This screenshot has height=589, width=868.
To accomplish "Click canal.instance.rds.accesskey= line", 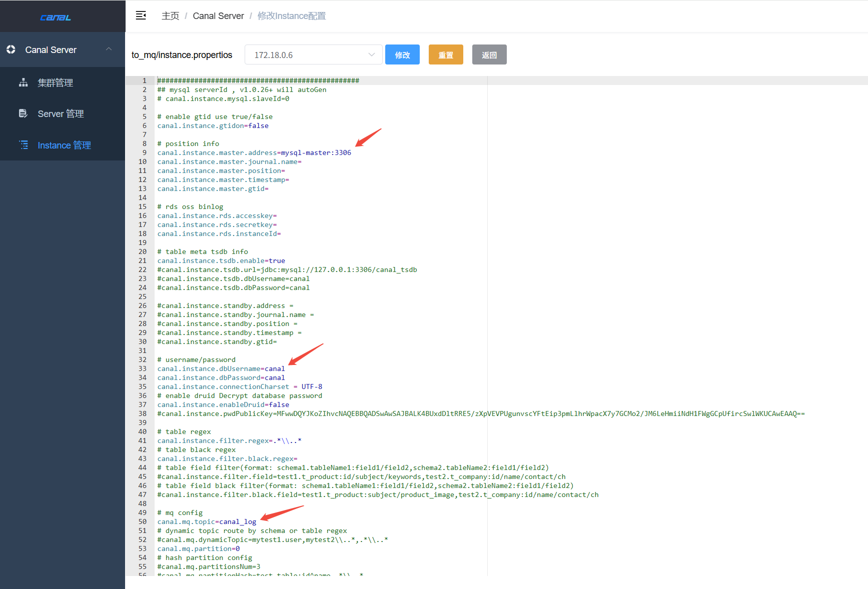I will (217, 215).
